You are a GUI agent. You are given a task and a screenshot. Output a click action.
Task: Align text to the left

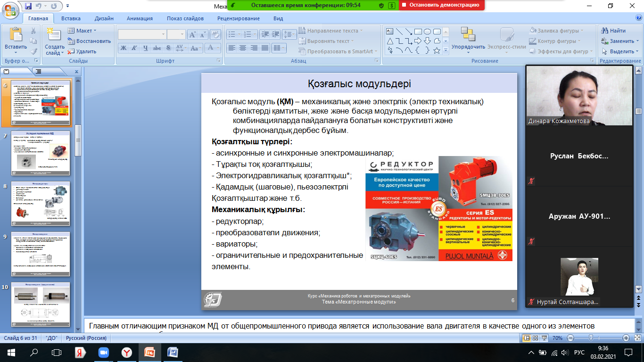pos(231,48)
